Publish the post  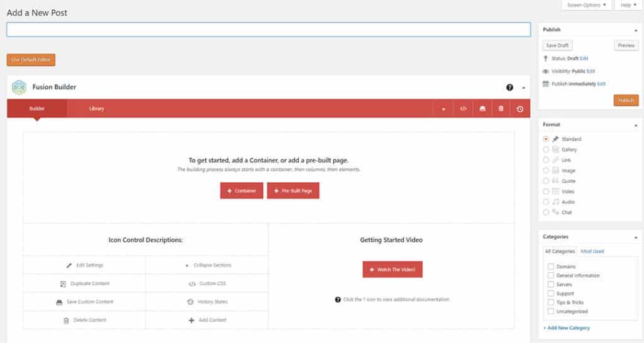coord(626,101)
